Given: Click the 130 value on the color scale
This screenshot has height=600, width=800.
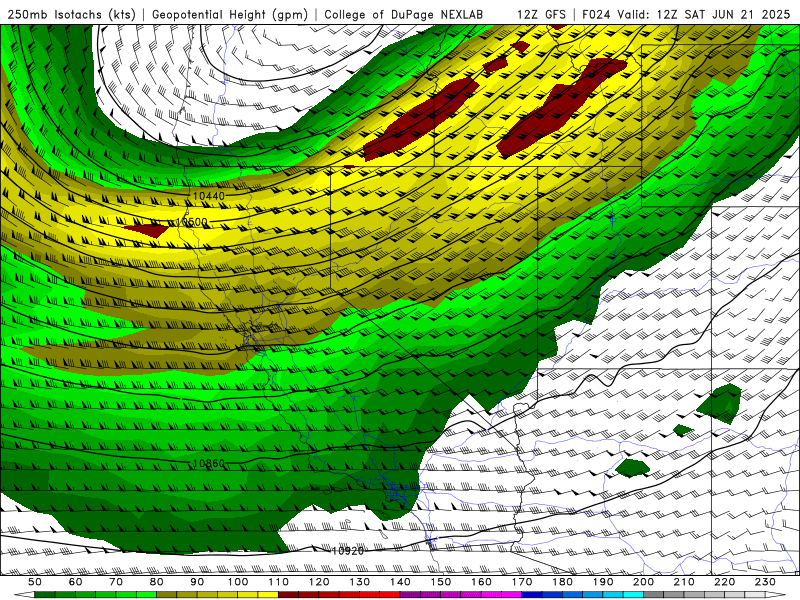Looking at the screenshot, I should coord(360,582).
